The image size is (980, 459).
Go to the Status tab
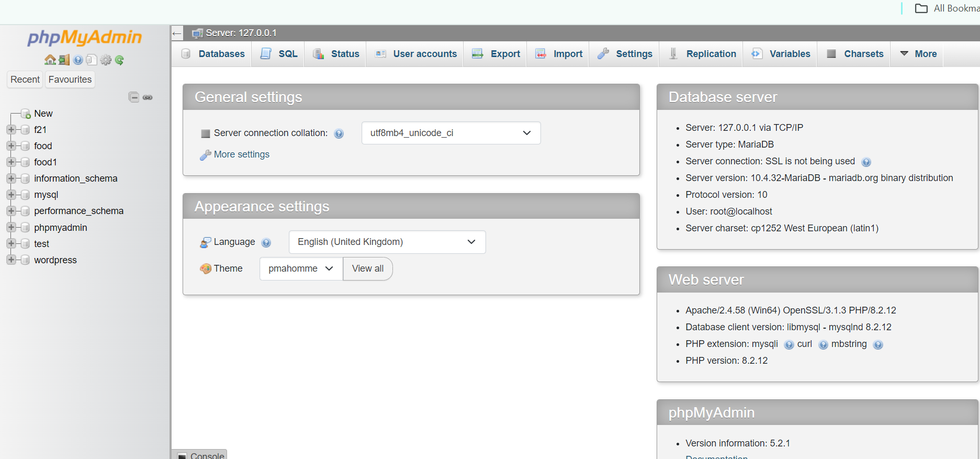pos(336,54)
